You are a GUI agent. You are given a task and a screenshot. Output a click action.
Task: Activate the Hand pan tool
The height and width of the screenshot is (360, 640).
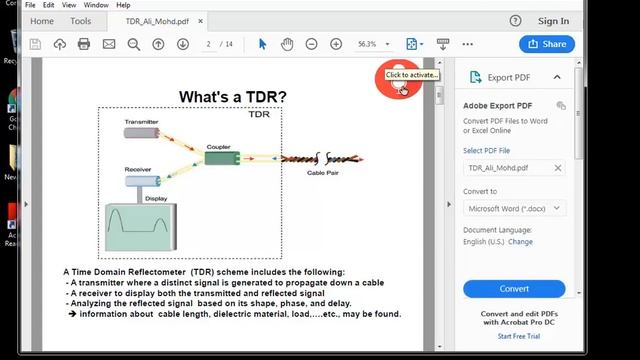pyautogui.click(x=287, y=44)
